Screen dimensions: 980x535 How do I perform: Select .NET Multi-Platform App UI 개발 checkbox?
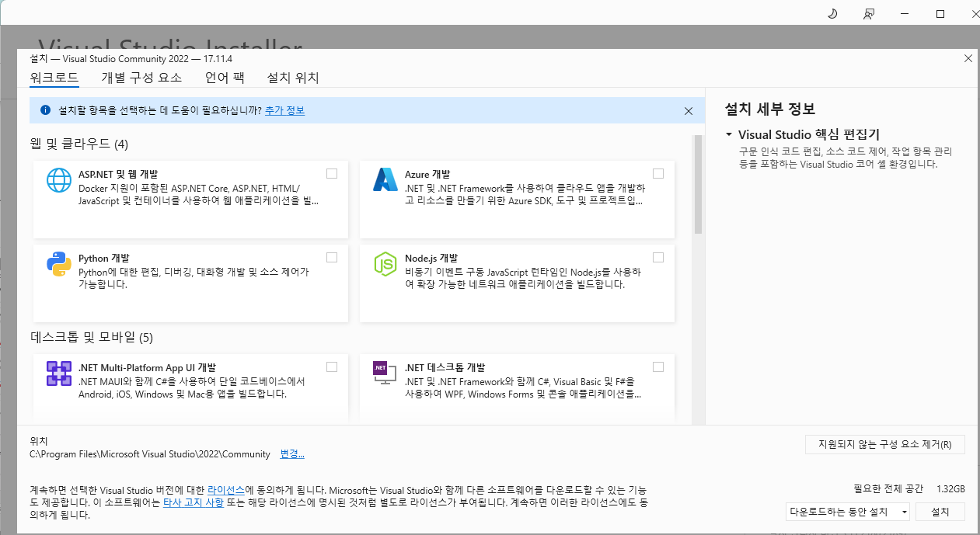click(332, 367)
